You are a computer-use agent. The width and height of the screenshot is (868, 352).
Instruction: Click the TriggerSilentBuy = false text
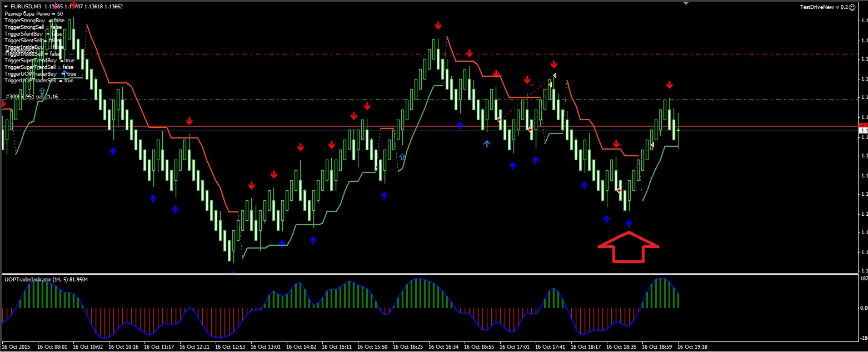point(33,33)
